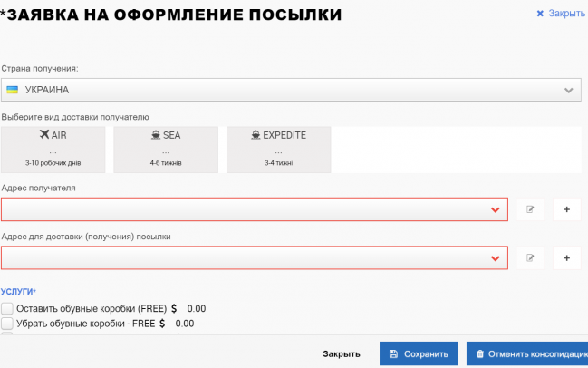
Task: Click edit icon for recipient address
Action: point(530,209)
